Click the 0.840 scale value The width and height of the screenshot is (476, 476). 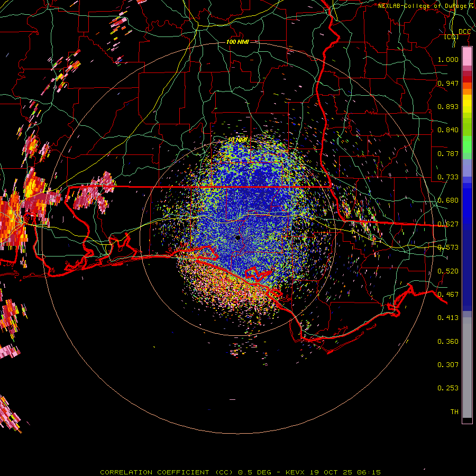coord(448,130)
